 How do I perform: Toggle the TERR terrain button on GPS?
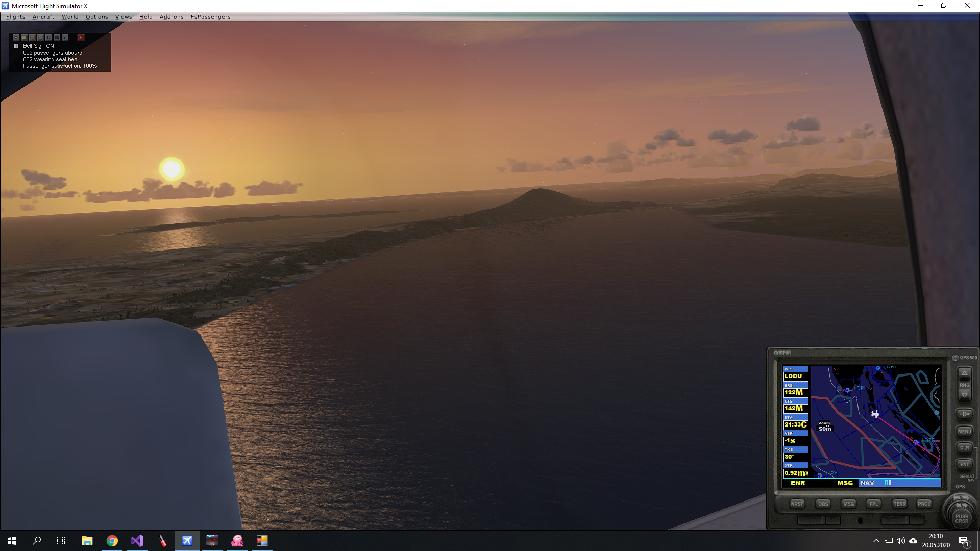click(x=899, y=504)
